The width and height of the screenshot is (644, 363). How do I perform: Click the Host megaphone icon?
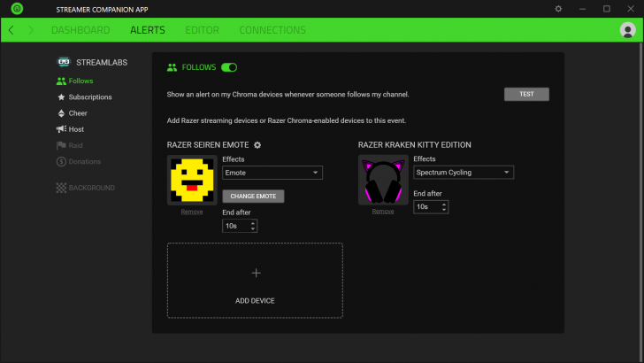click(x=61, y=129)
